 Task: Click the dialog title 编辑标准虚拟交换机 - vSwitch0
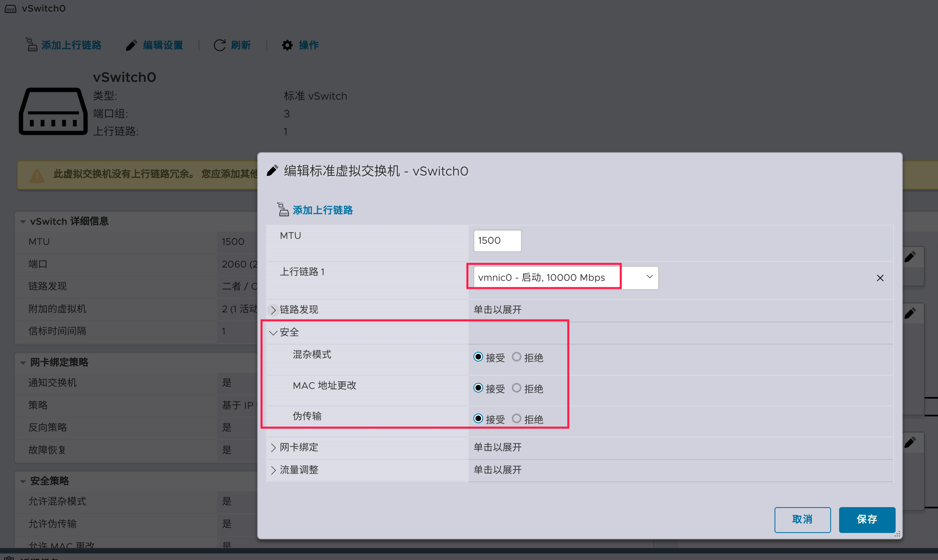click(376, 171)
